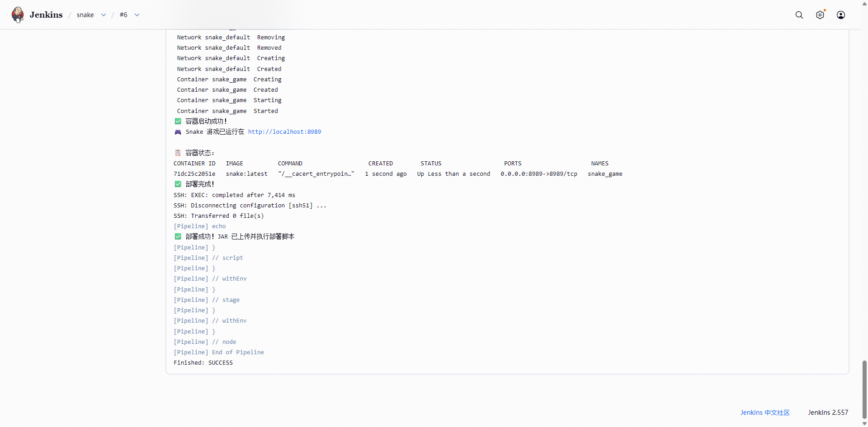Click the '[Pipeline] // script' line

208,258
